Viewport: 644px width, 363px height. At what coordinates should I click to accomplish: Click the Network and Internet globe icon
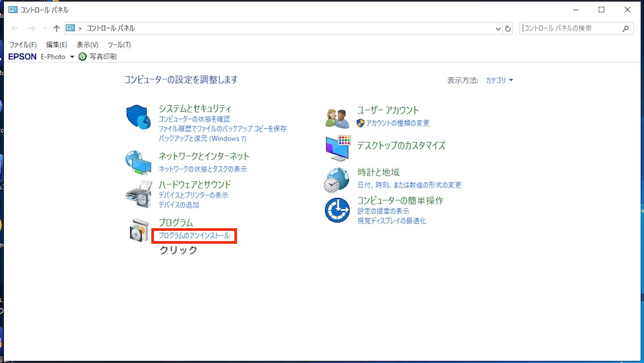138,162
